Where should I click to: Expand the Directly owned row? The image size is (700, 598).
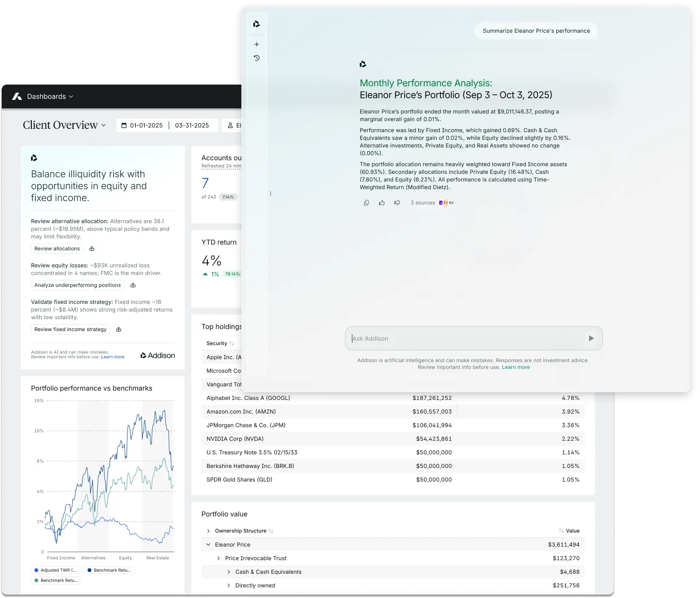point(229,585)
